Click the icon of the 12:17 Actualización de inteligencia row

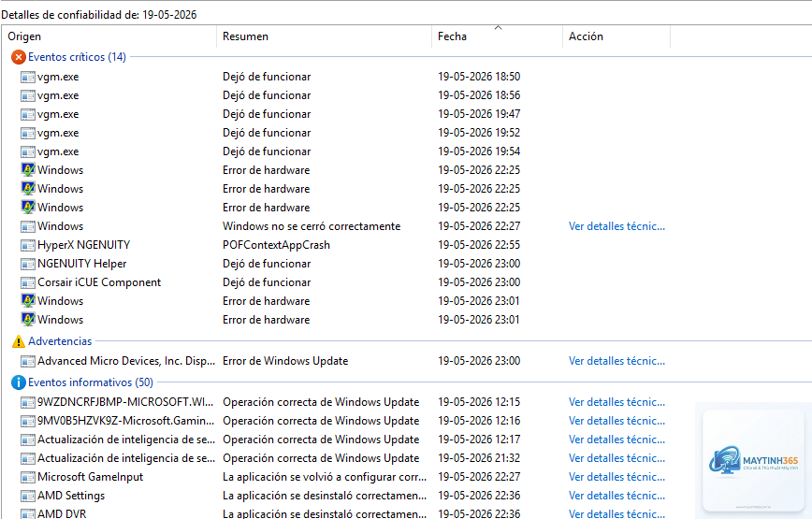click(28, 440)
